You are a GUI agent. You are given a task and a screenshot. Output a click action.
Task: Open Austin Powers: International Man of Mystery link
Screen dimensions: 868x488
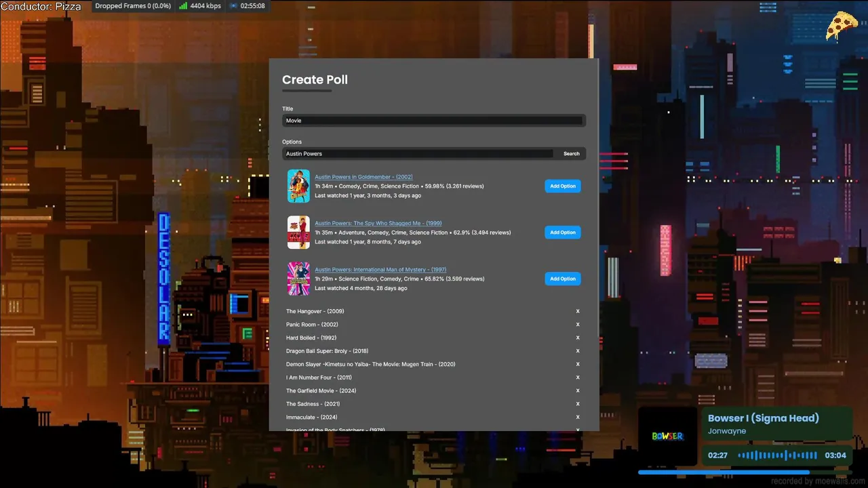(x=380, y=269)
